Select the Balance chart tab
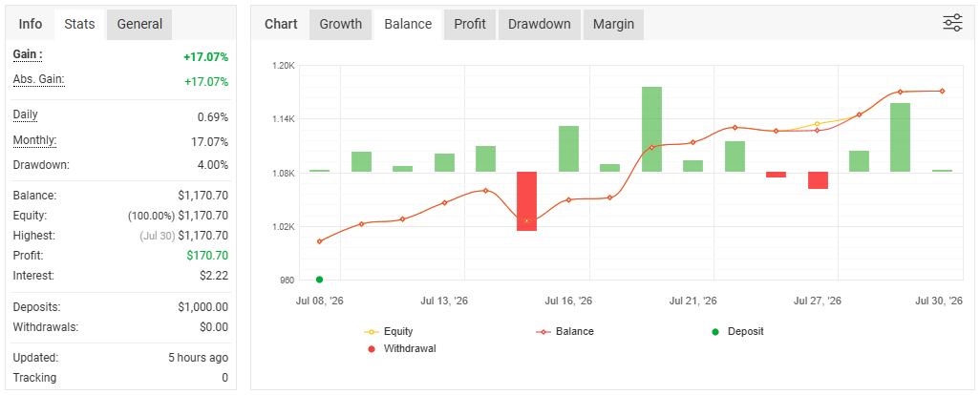The width and height of the screenshot is (980, 395). [408, 25]
